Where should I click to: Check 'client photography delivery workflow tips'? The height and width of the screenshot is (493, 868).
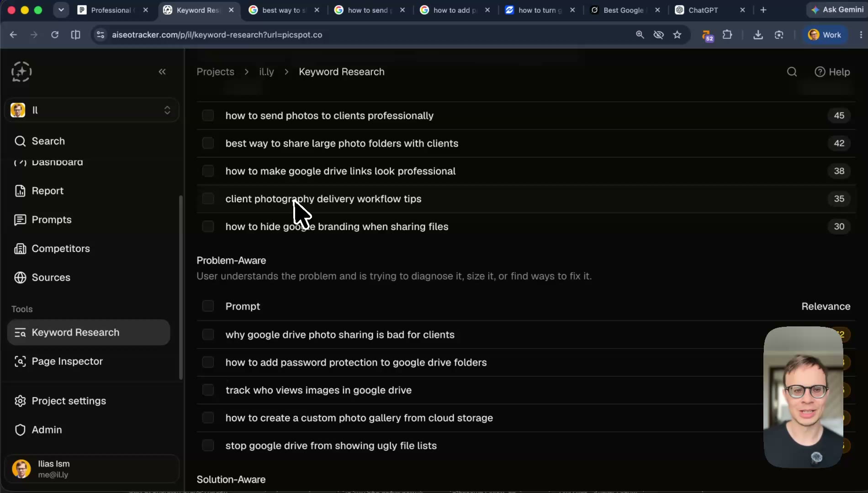(x=208, y=199)
